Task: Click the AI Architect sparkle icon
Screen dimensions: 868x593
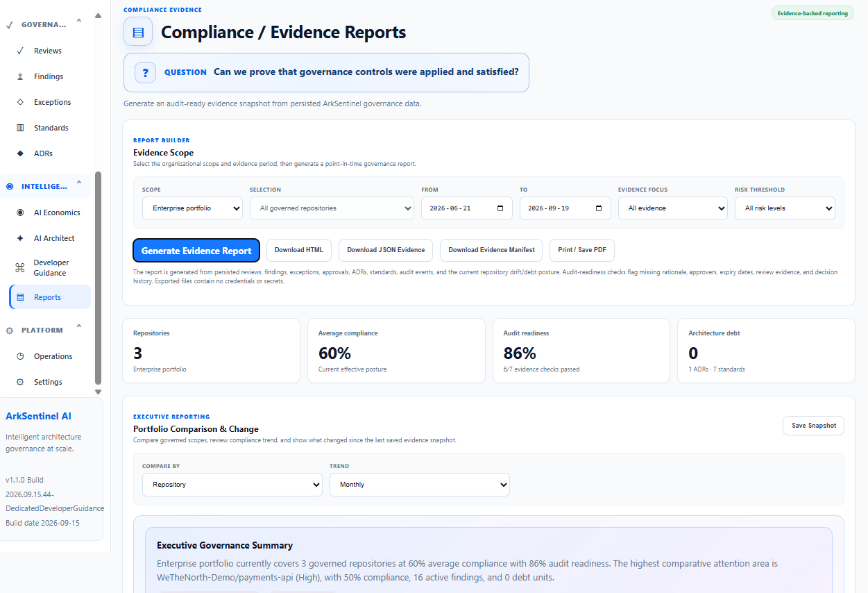Action: [x=20, y=238]
